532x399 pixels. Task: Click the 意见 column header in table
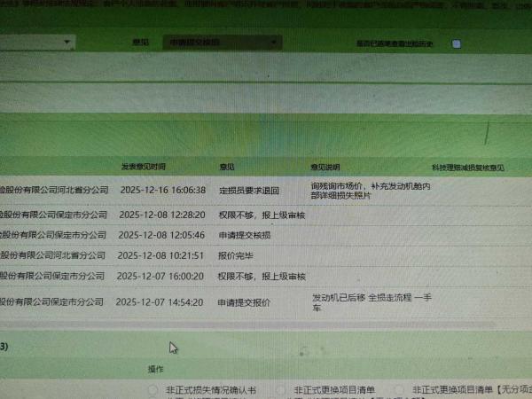227,167
